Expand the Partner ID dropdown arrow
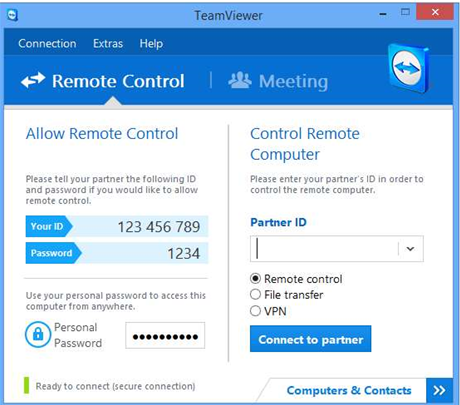 coord(411,249)
